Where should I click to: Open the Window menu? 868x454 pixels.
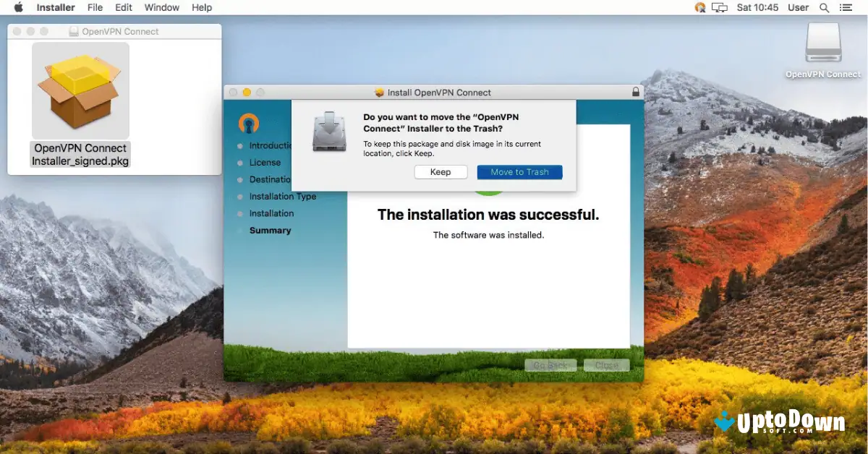161,7
